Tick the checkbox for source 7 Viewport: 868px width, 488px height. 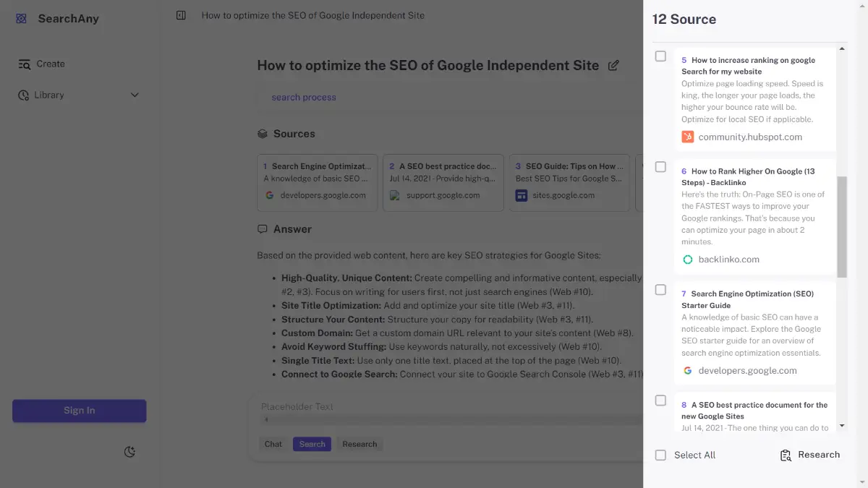660,290
